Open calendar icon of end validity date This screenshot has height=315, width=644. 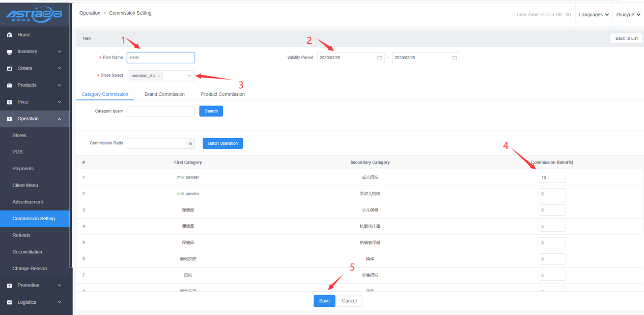(x=454, y=58)
